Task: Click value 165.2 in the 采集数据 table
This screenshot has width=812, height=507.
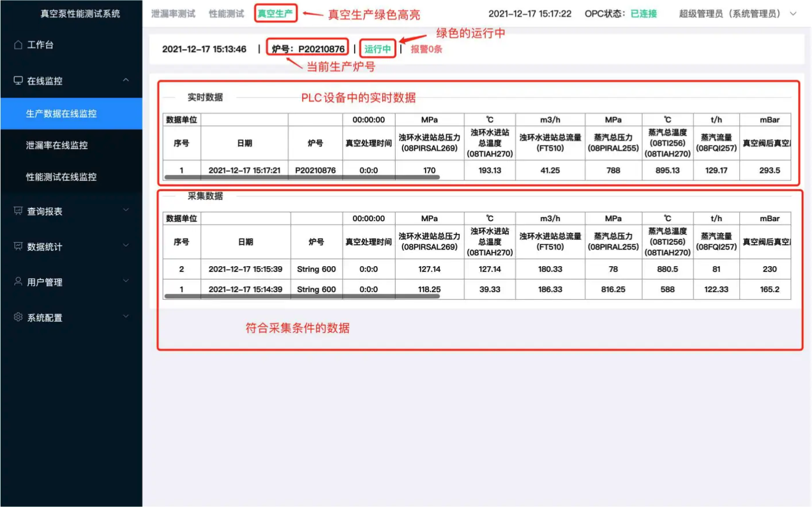Action: tap(769, 289)
